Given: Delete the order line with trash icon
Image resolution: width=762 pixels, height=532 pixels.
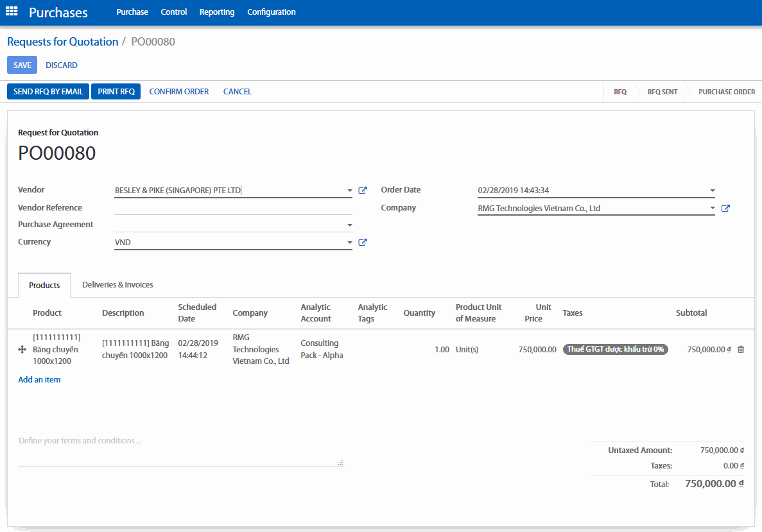Looking at the screenshot, I should pos(741,350).
